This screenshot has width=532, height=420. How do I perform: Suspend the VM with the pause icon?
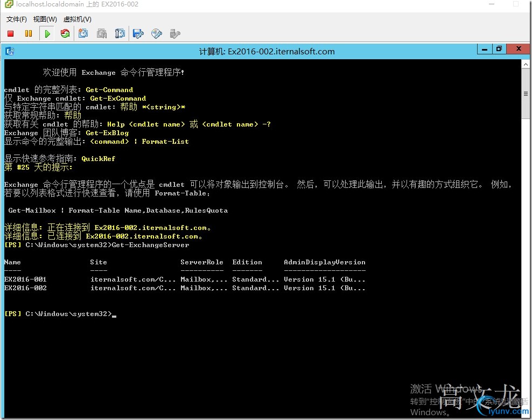(29, 33)
